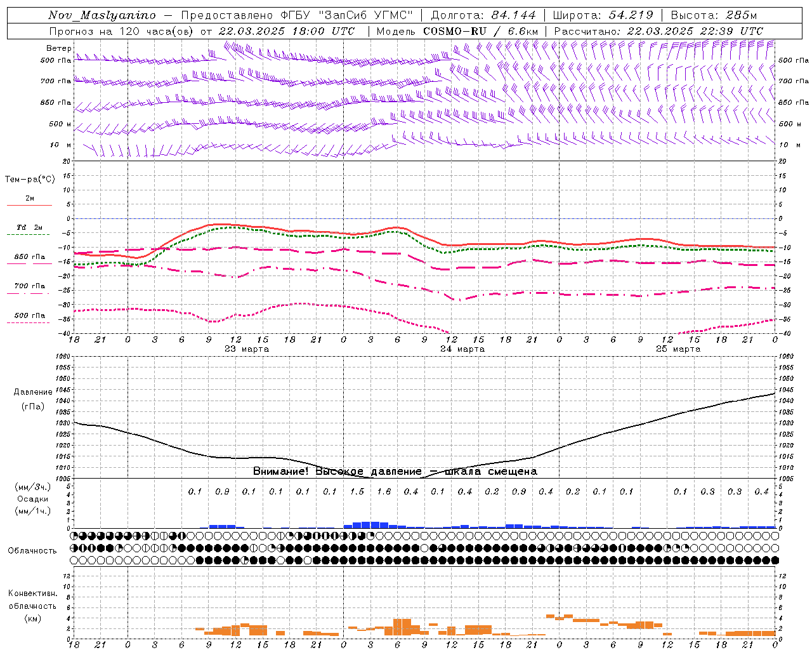Click the 700 гПа temperature legend entry
The image size is (812, 650).
pyautogui.click(x=30, y=286)
